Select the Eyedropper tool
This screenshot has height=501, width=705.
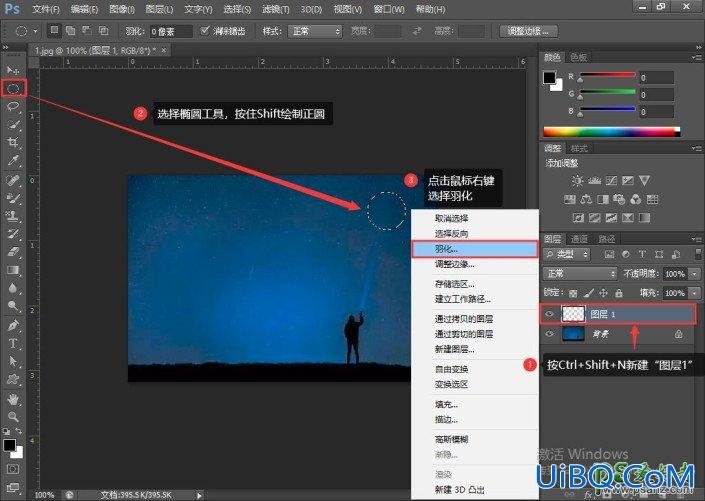click(x=13, y=161)
